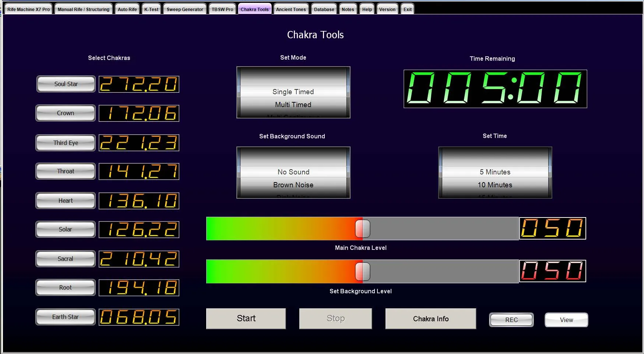Toggle the Crown chakra button
The image size is (644, 354).
tap(66, 113)
